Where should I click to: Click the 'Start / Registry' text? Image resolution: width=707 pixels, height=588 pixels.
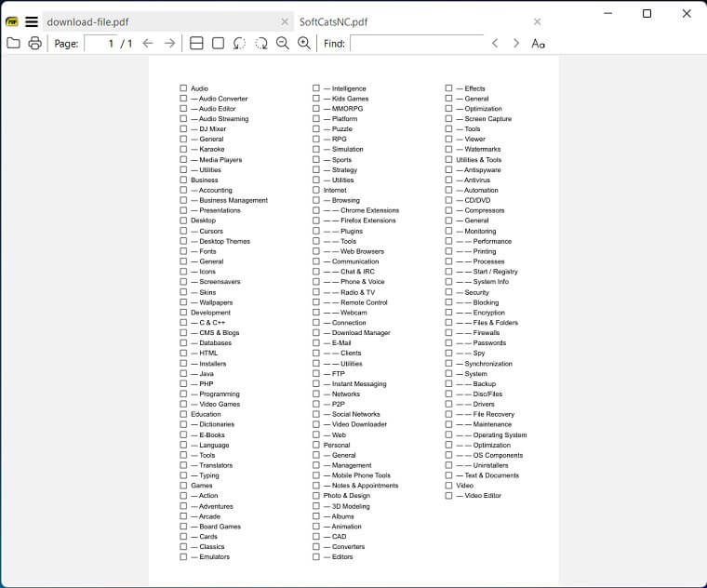tap(495, 272)
